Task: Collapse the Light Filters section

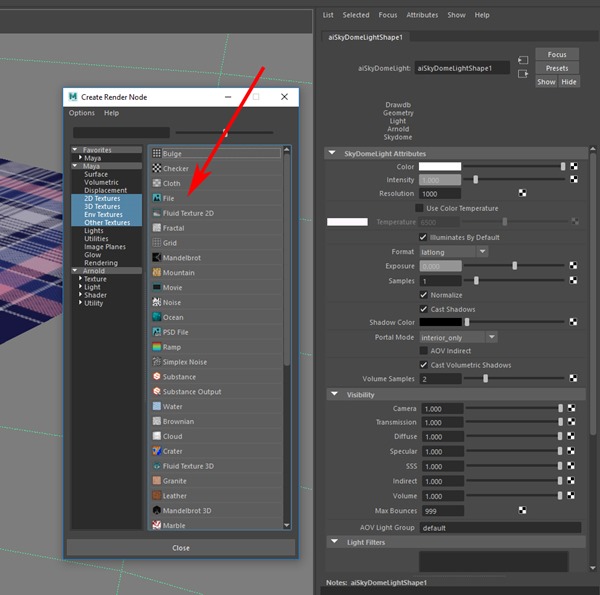Action: [x=334, y=542]
